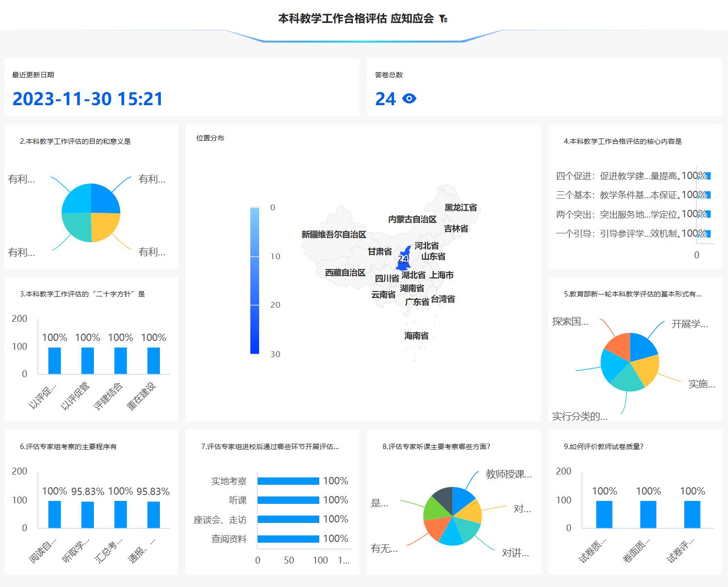Click the 6.评估专家组考察的主要程序有 chart title
This screenshot has width=728, height=587.
pos(68,447)
